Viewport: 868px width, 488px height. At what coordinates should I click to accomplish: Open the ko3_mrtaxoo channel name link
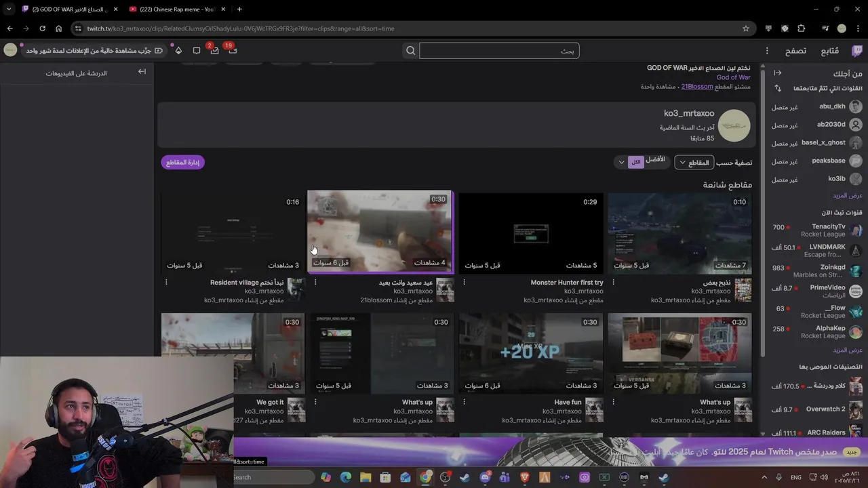click(689, 113)
